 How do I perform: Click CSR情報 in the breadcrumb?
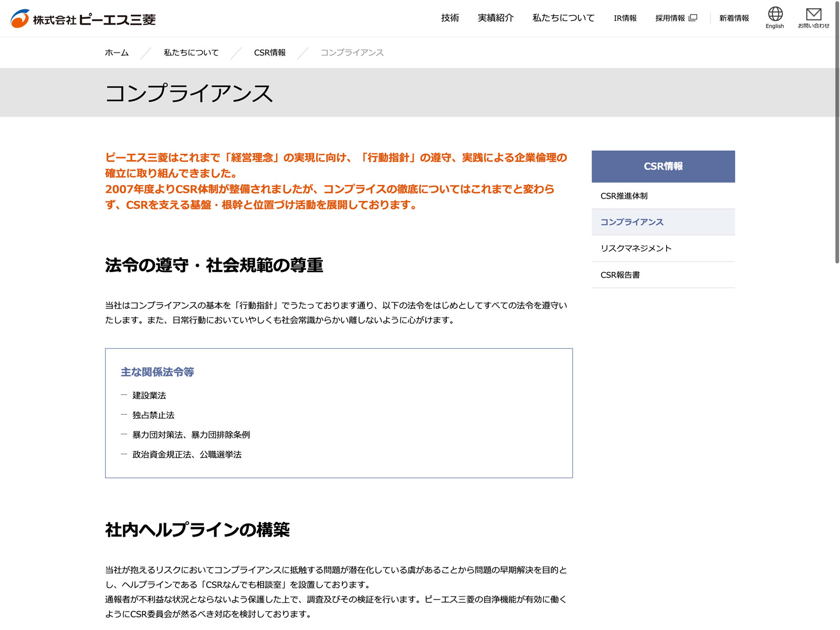[x=270, y=52]
